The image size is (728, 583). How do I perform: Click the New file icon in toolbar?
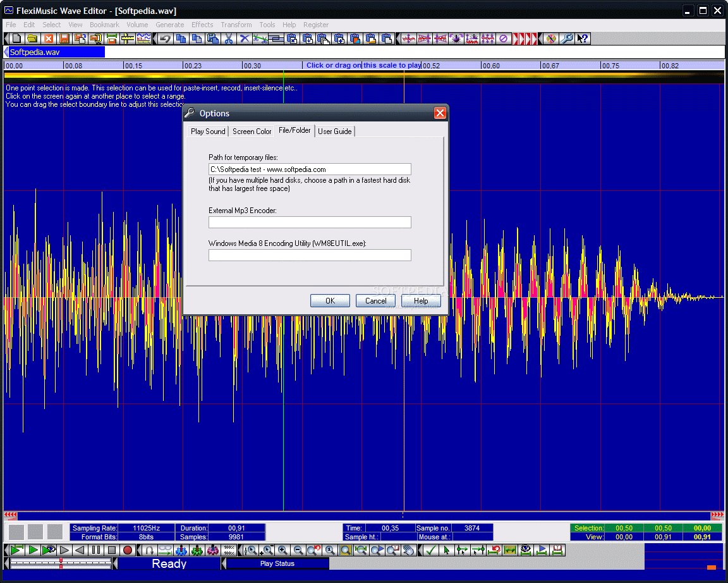(16, 39)
